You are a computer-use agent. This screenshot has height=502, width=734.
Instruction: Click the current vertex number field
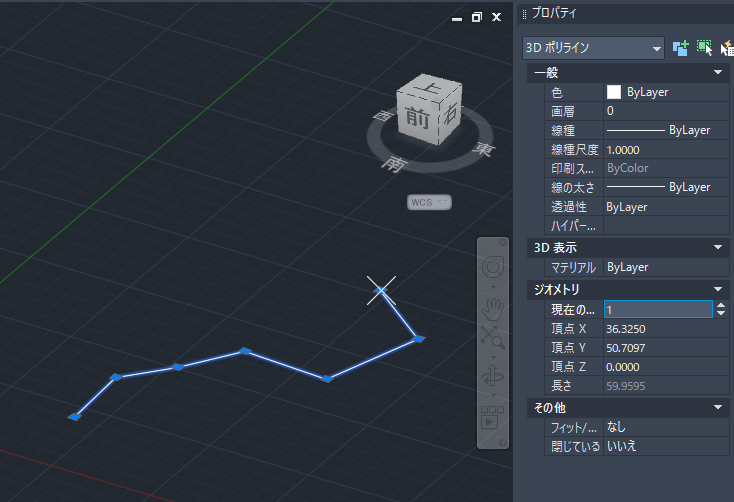click(657, 310)
